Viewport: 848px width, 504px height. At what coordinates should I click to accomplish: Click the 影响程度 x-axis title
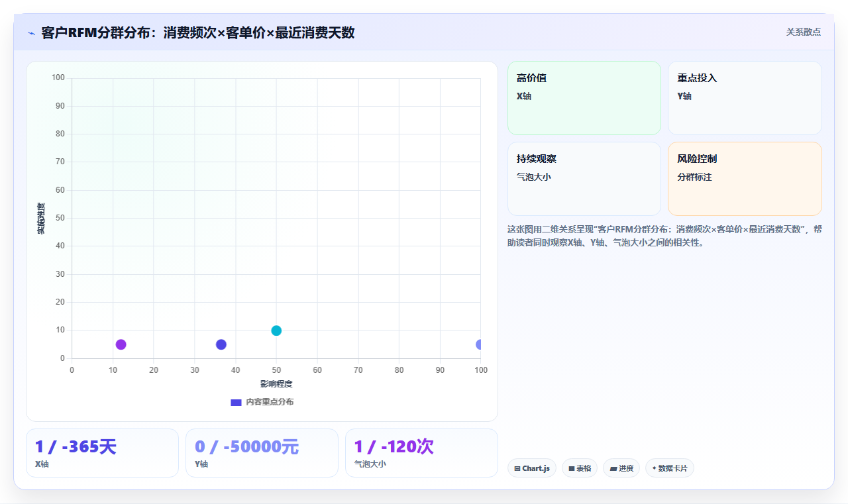[276, 384]
